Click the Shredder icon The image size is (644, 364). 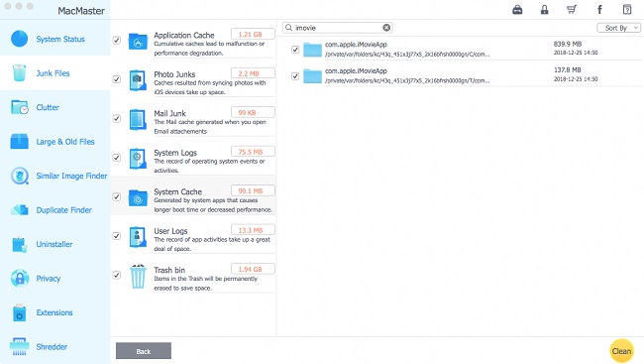pyautogui.click(x=19, y=347)
